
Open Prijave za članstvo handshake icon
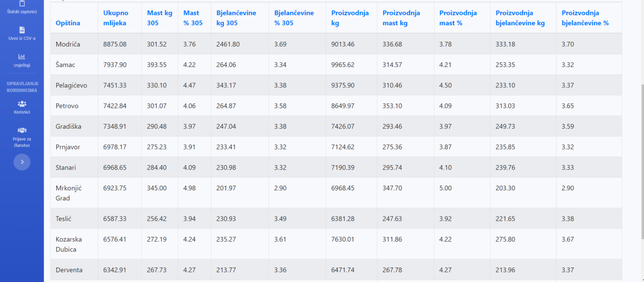[x=22, y=130]
